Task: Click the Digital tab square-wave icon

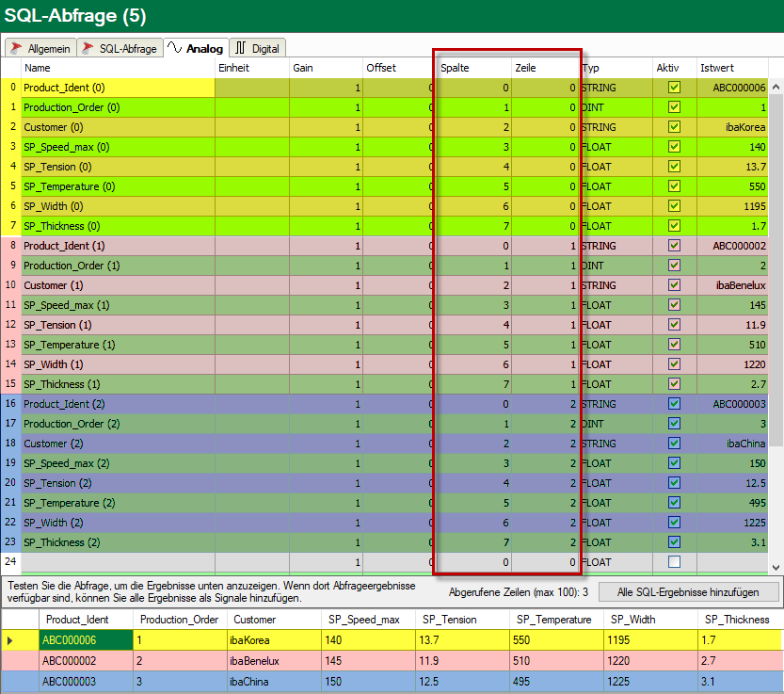Action: pyautogui.click(x=241, y=47)
